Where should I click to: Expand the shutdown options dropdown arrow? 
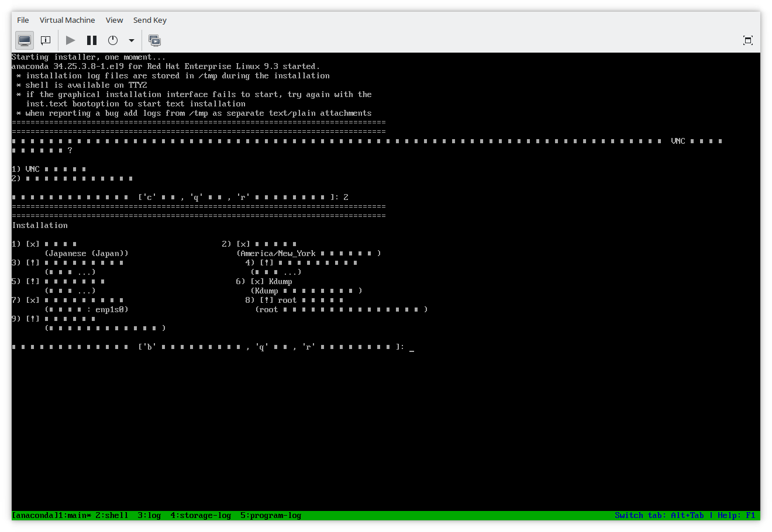coord(132,40)
